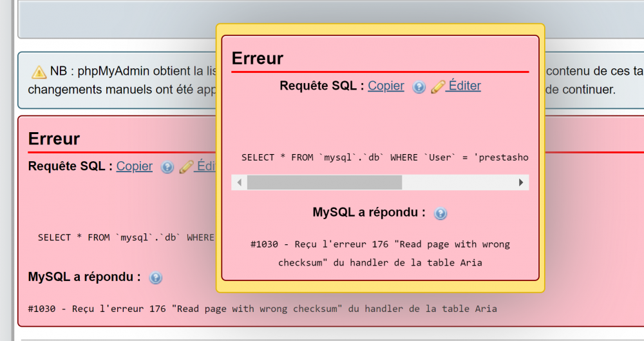Click the Erreur heading inside the popup
644x341 pixels.
click(x=258, y=59)
